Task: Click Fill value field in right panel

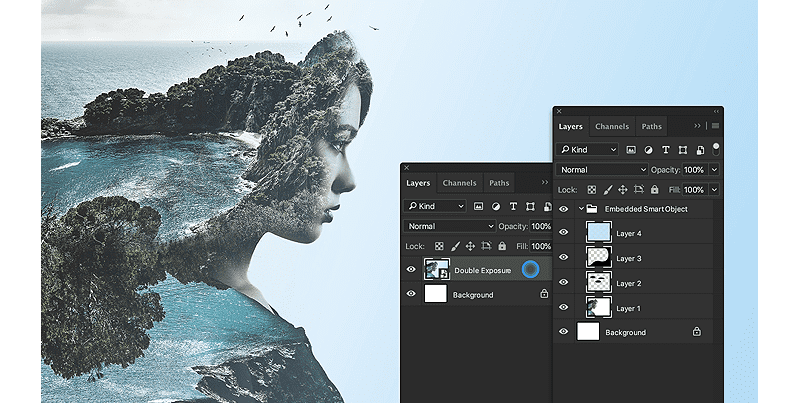Action: click(695, 190)
